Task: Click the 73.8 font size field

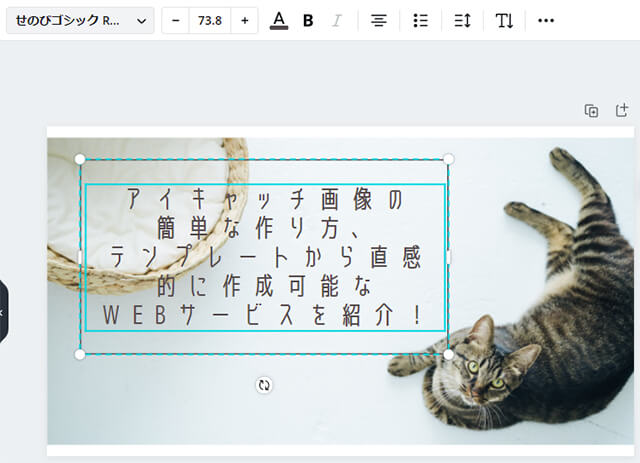Action: point(210,20)
